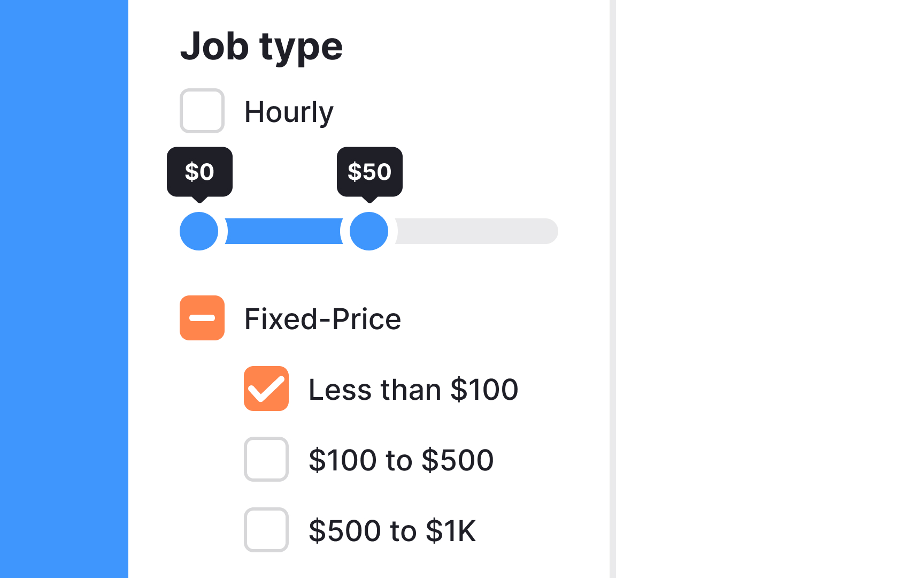
Task: Click the Job type section heading
Action: tap(261, 47)
